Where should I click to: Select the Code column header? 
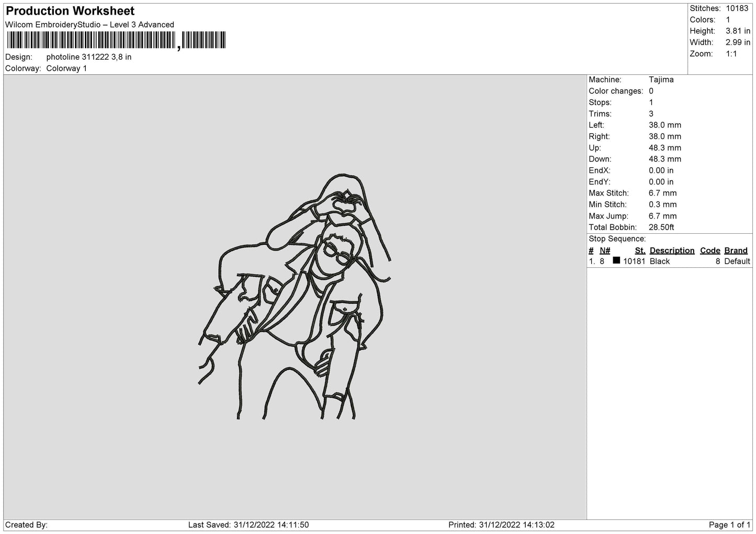coord(710,251)
